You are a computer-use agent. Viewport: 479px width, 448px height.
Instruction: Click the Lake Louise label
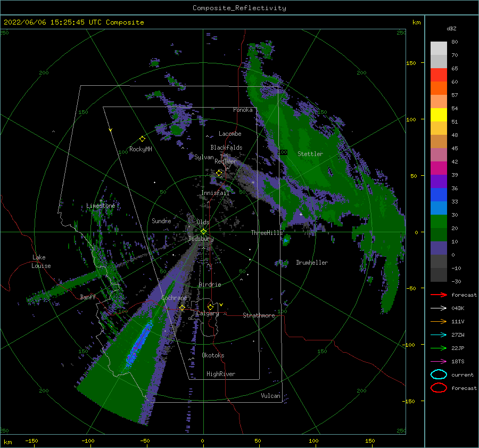(41, 262)
